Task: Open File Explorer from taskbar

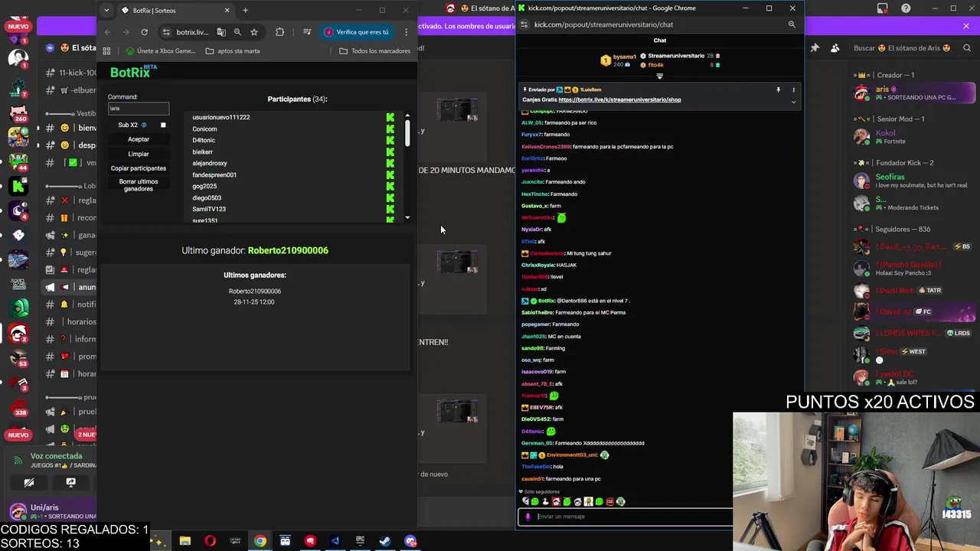Action: pos(185,541)
